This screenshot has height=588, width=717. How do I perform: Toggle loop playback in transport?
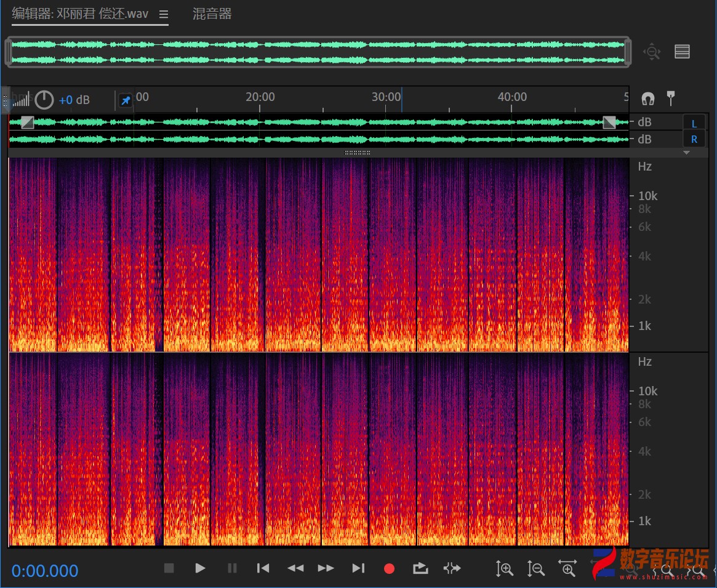point(420,568)
